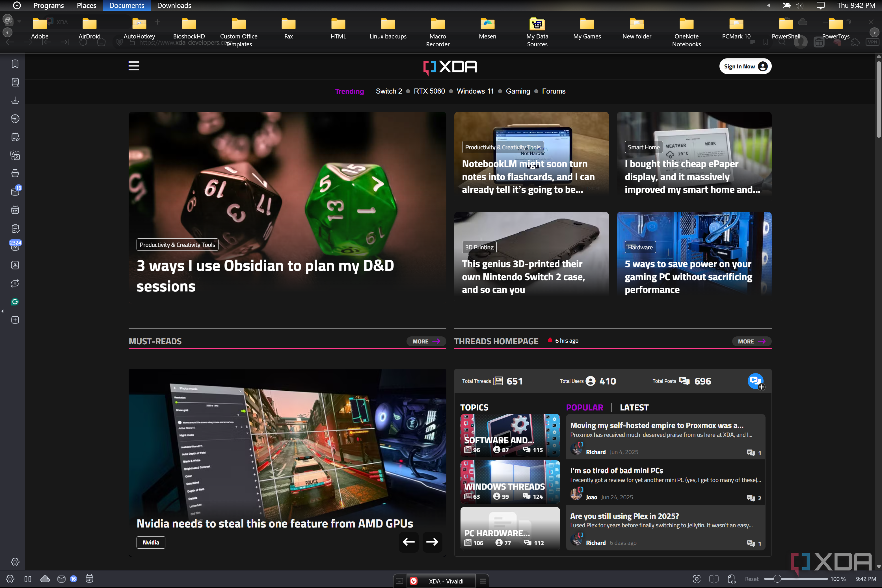Viewport: 882px width, 588px height.
Task: Open the Downloads panel in the sidebar
Action: pyautogui.click(x=15, y=101)
